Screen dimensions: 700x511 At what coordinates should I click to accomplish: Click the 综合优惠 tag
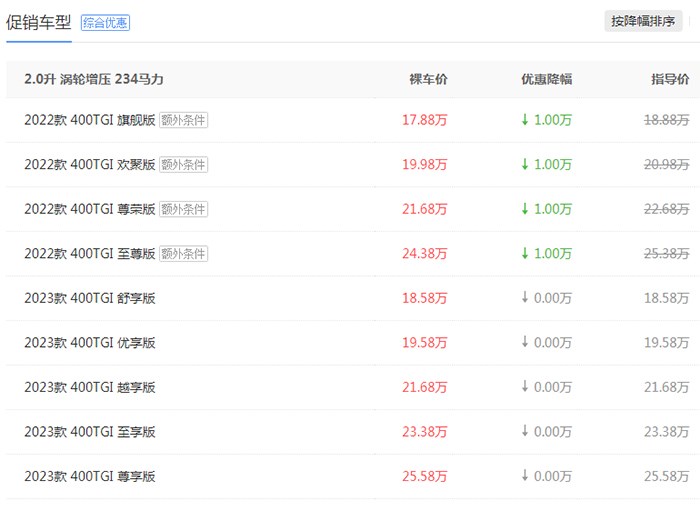[x=105, y=22]
